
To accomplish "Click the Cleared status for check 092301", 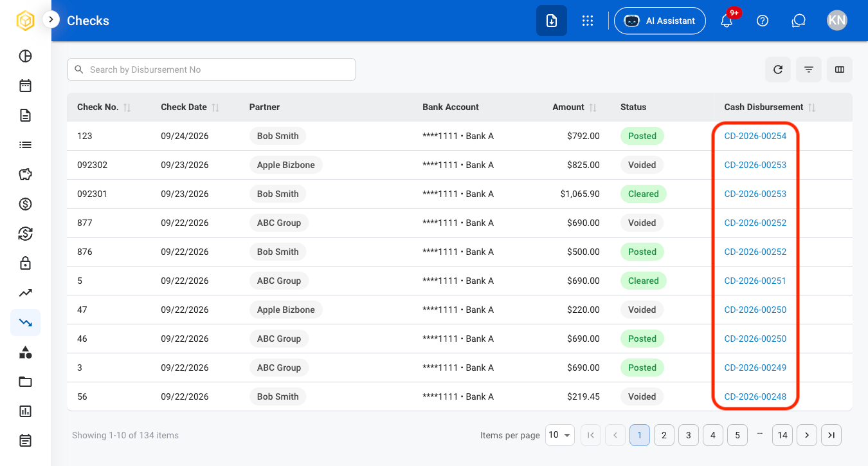I will click(x=644, y=194).
